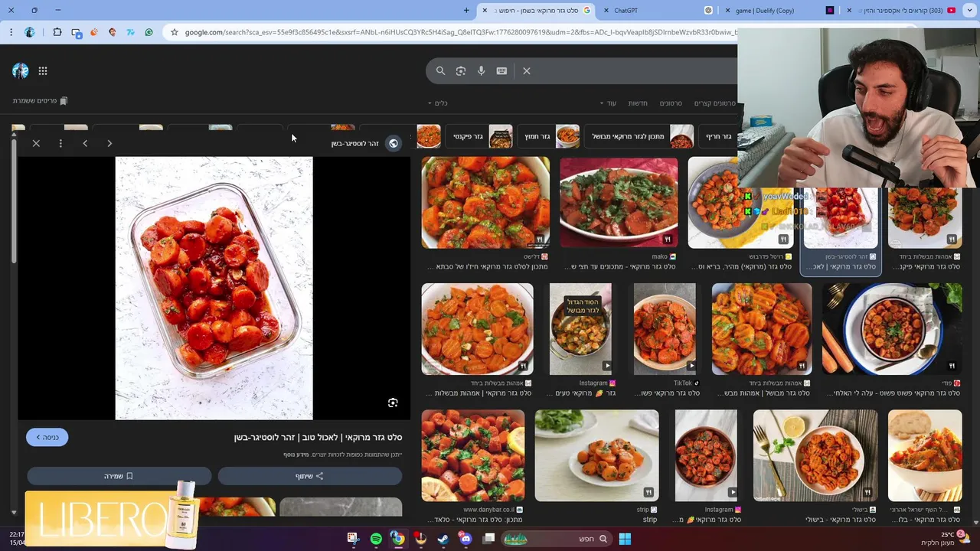Screen dimensions: 980x551
Task: Open the Chrome three-dot menu
Action: [x=11, y=32]
